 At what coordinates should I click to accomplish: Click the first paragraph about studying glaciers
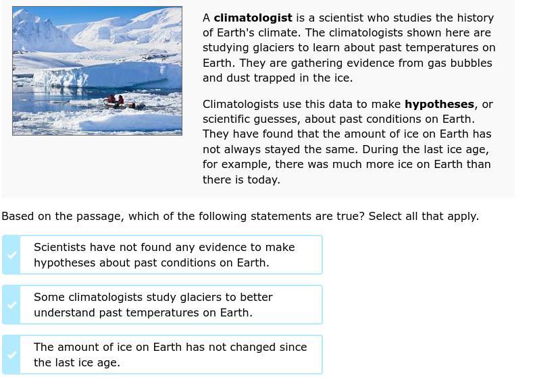[x=349, y=48]
